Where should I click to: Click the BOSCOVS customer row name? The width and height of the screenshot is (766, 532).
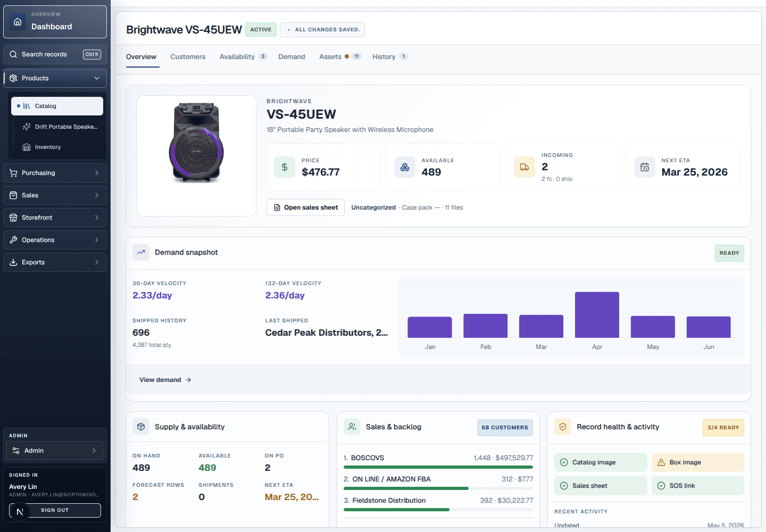click(368, 458)
